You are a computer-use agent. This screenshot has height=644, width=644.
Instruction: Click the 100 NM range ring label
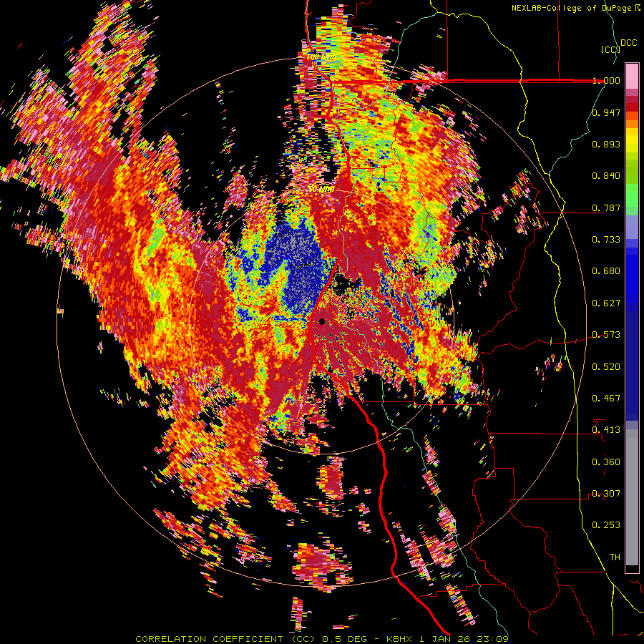coord(321,57)
